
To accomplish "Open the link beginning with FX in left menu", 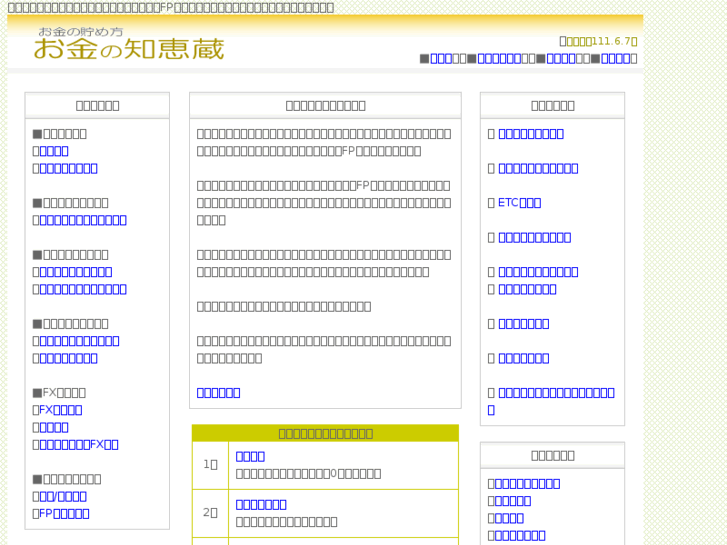I will click(61, 410).
